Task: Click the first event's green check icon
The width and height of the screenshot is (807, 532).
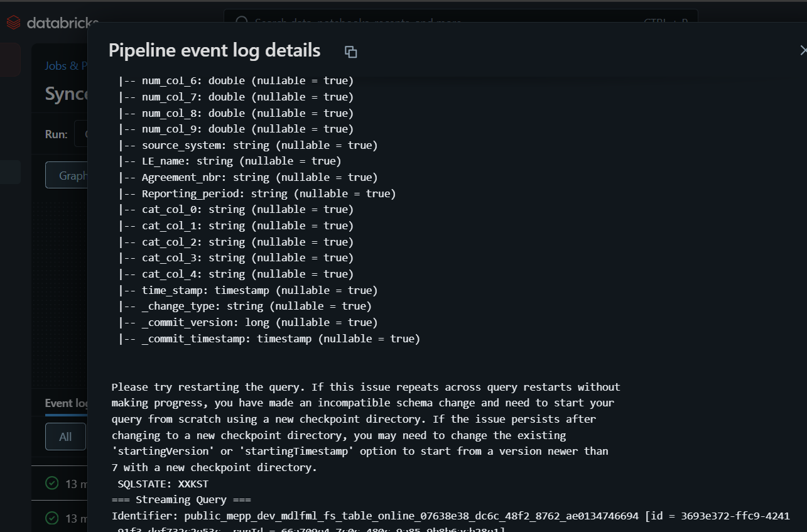Action: click(x=52, y=483)
